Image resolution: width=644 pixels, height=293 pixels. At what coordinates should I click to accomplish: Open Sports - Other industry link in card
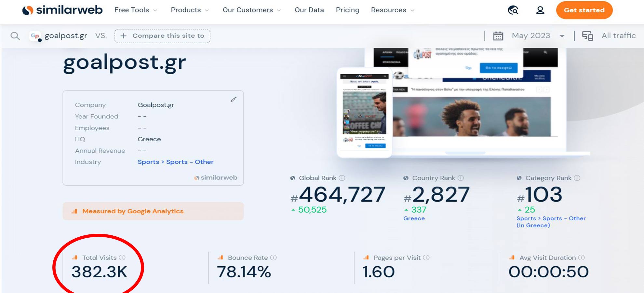point(190,162)
